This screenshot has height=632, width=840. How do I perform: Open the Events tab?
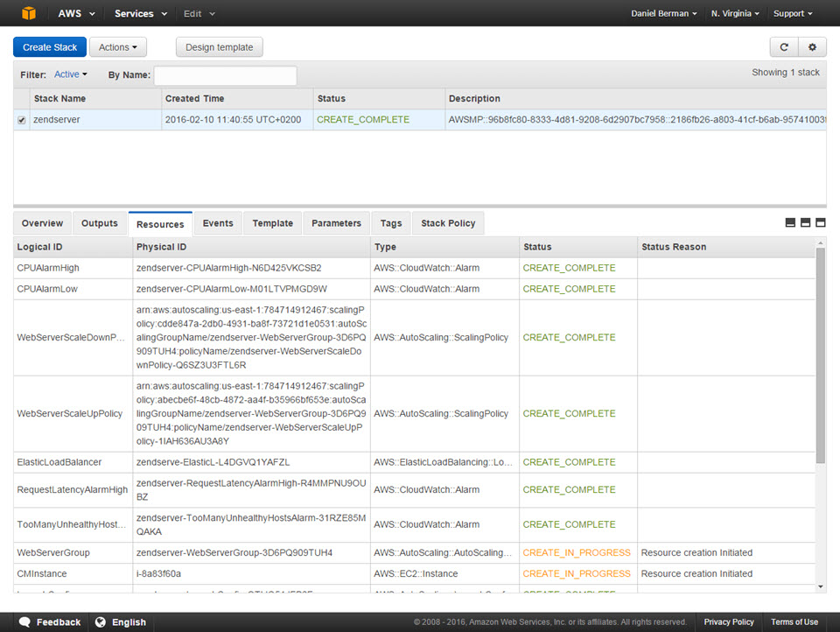pyautogui.click(x=218, y=223)
